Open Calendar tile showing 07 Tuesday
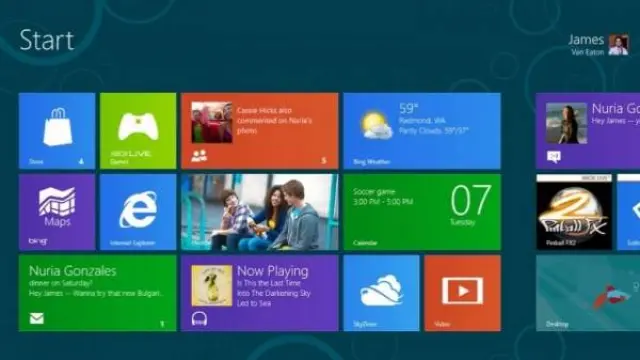 (x=422, y=212)
